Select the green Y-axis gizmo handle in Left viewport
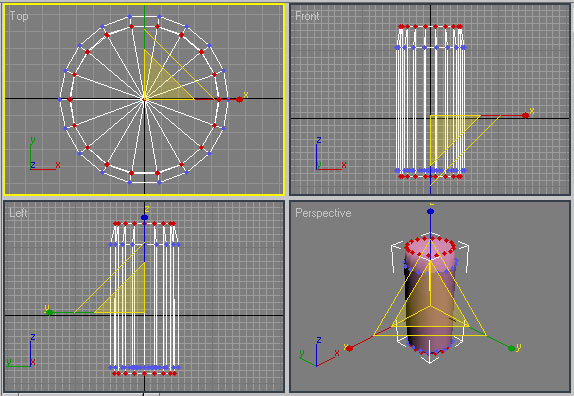This screenshot has width=574, height=396. 49,312
